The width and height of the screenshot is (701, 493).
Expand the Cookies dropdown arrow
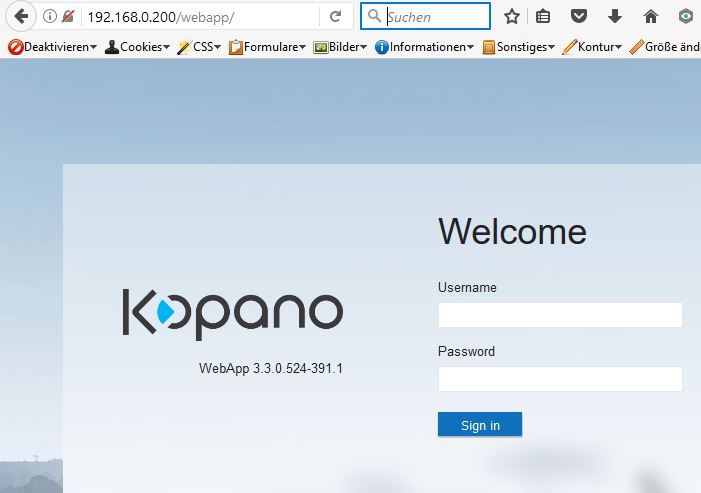click(166, 47)
